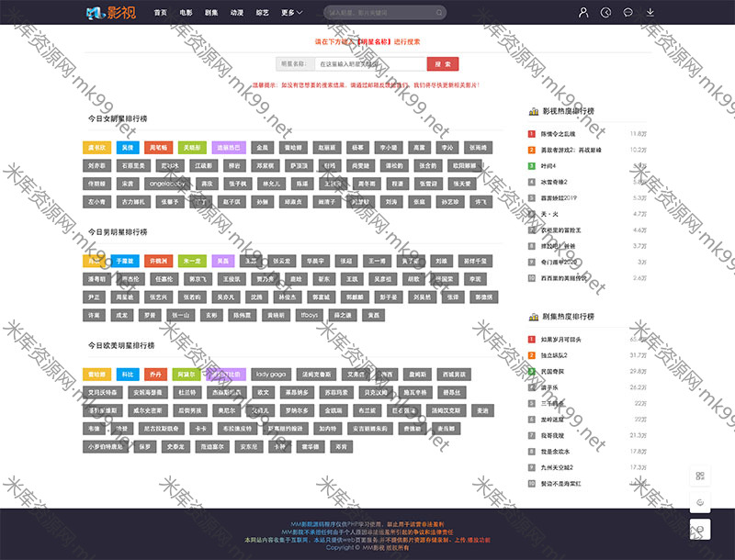This screenshot has width=735, height=560.
Task: Select the 刘涛 star tag
Action: pos(391,202)
